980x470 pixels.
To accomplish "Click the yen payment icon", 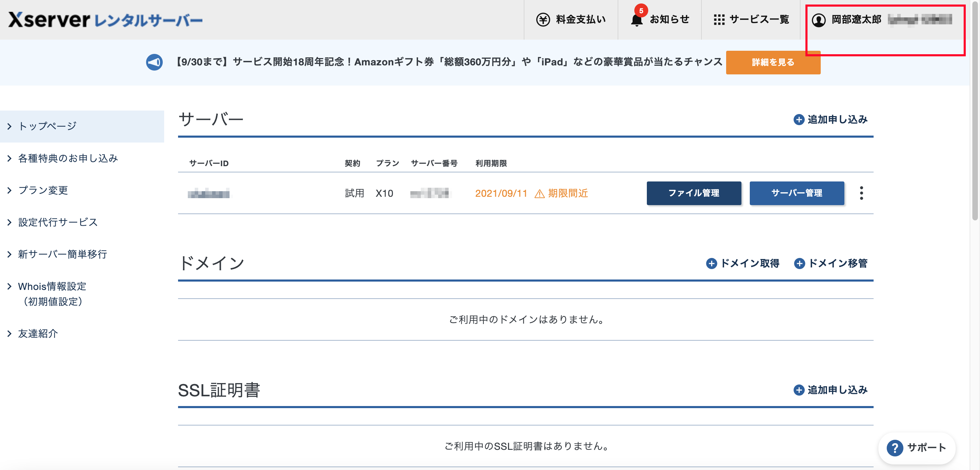I will click(543, 19).
